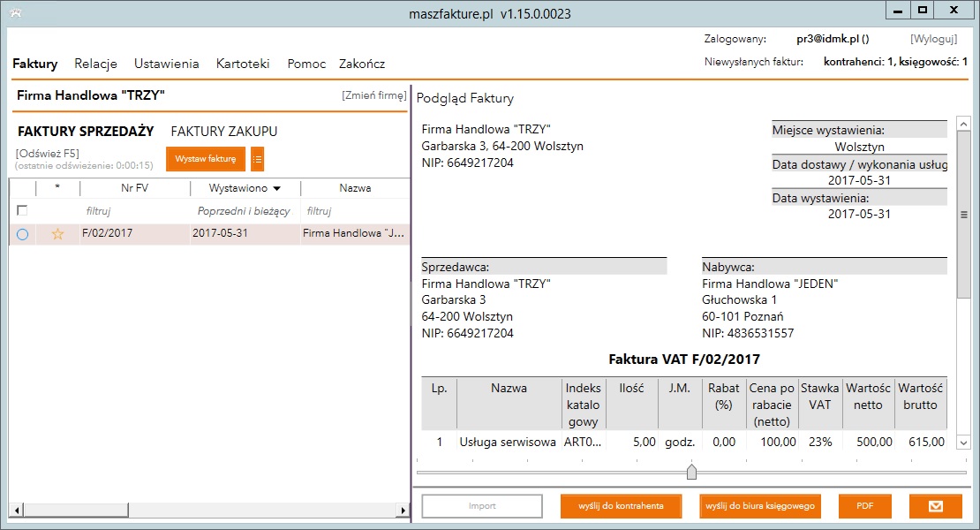Click the [Zmień firmę] link
The image size is (980, 530).
(x=373, y=95)
